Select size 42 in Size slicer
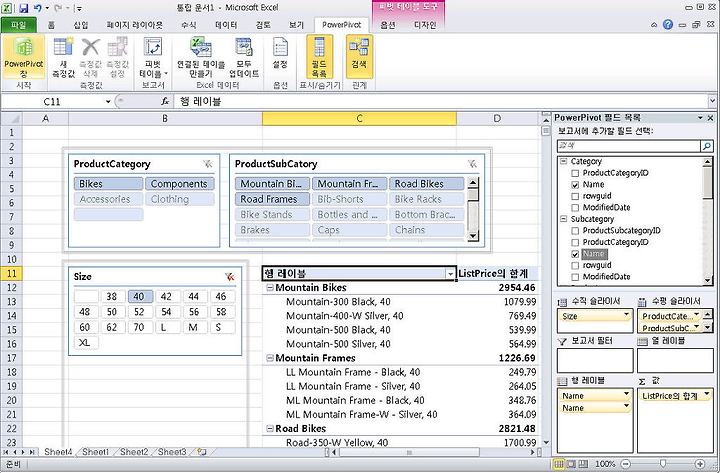The height and width of the screenshot is (473, 720). click(167, 297)
